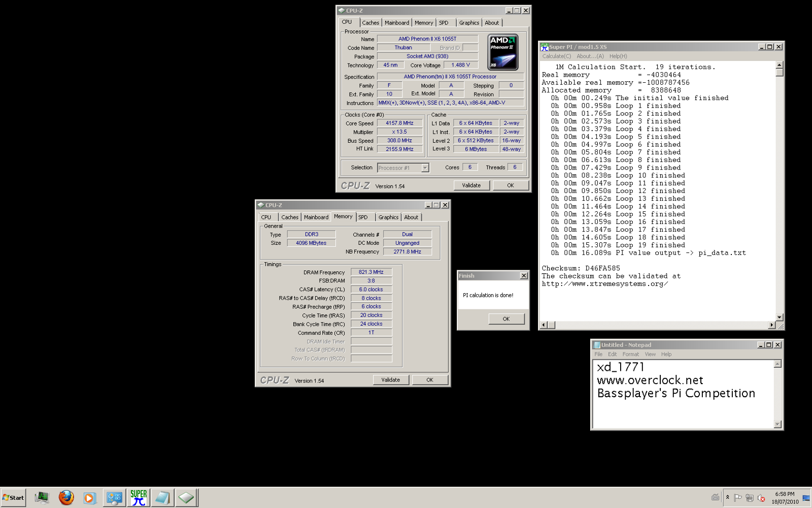Switch to Caches tab in upper CPU-Z window
The width and height of the screenshot is (812, 508).
pyautogui.click(x=370, y=23)
